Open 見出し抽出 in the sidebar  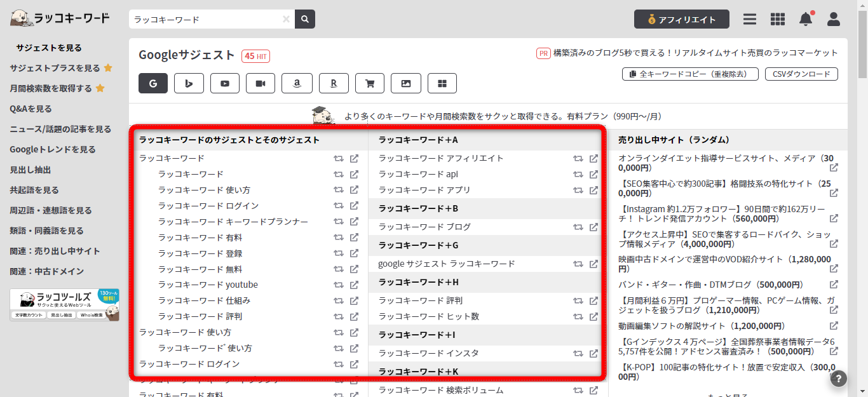(x=30, y=170)
